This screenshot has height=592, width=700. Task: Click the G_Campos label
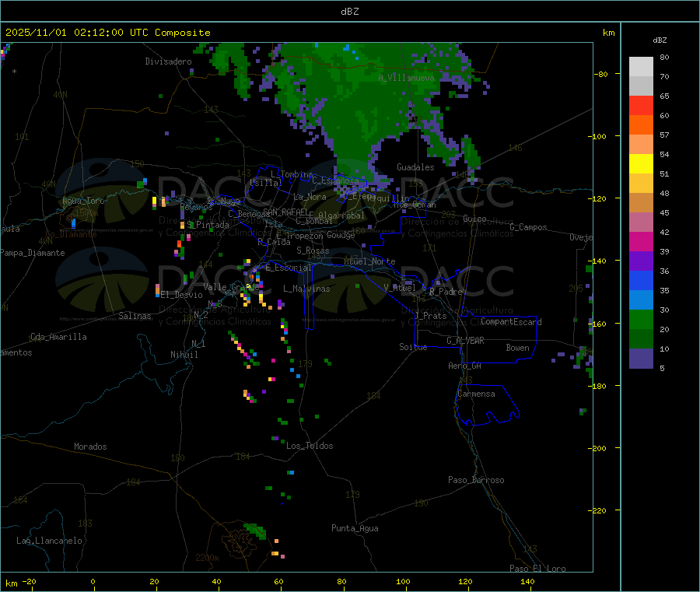click(528, 227)
